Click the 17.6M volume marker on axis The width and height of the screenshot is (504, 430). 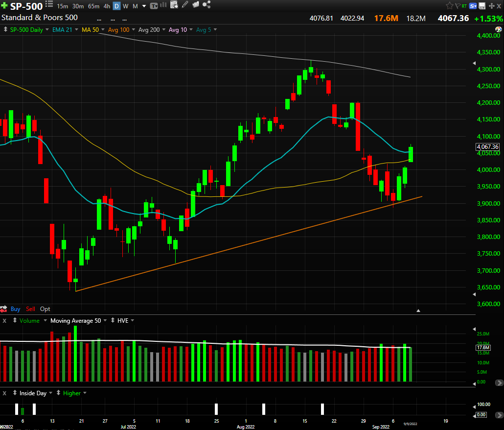point(483,348)
